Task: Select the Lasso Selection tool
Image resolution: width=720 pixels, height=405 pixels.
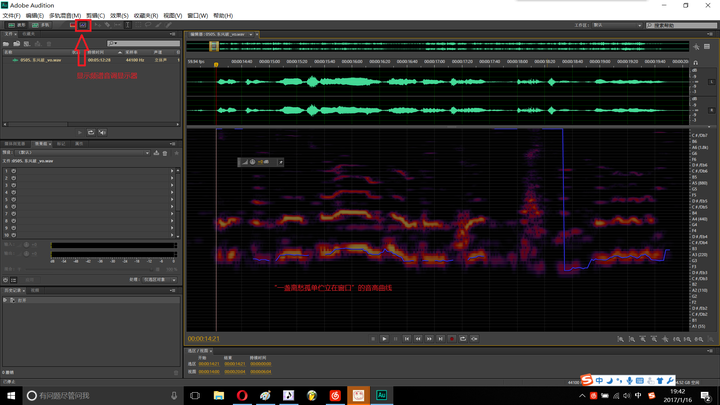Action: click(148, 25)
